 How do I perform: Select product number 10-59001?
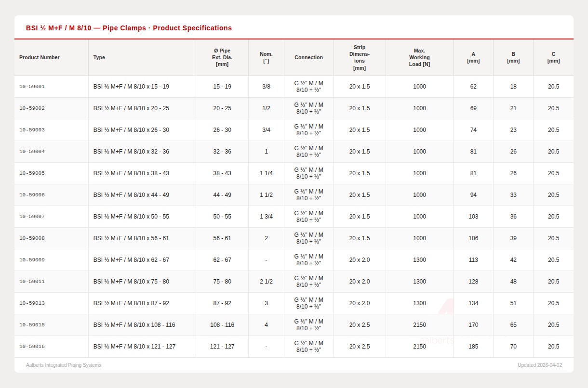tap(32, 87)
